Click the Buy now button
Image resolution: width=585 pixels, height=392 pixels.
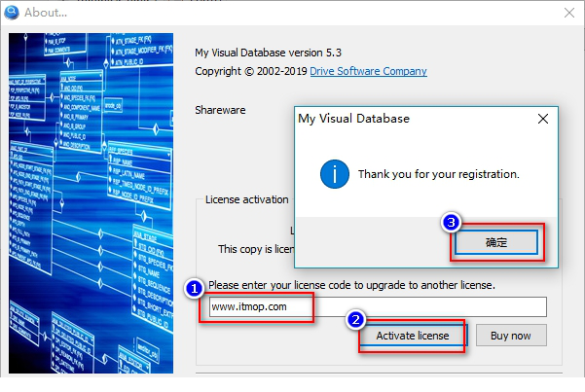511,336
